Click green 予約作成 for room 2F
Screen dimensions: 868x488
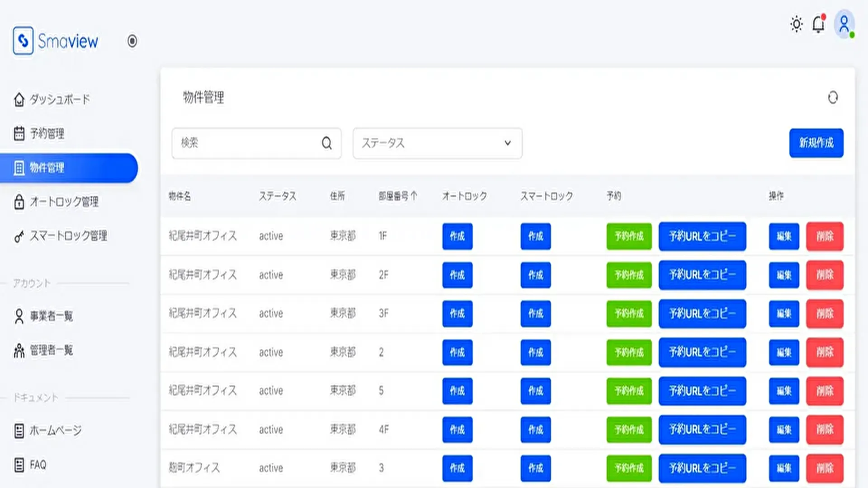point(629,275)
